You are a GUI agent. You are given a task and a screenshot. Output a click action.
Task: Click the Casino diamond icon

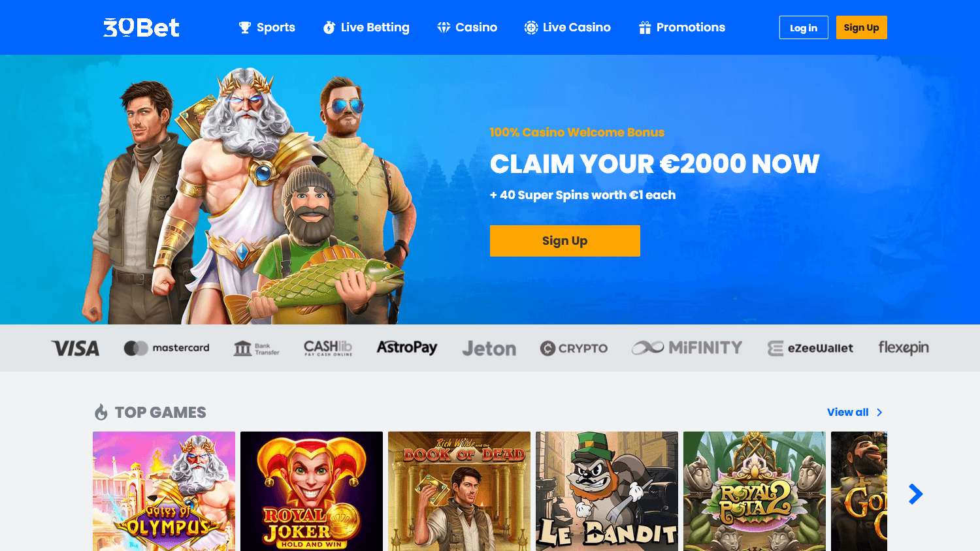point(444,27)
